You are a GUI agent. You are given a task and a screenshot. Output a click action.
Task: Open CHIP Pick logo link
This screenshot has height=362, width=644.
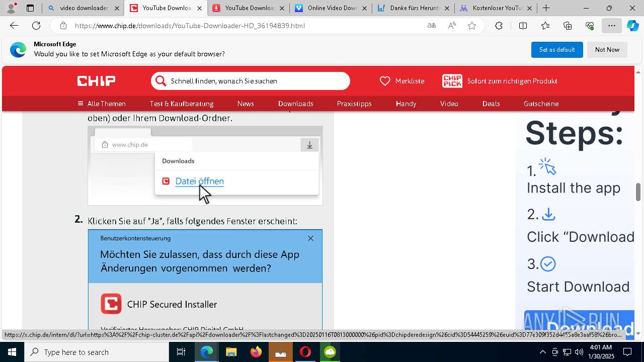[x=452, y=81]
